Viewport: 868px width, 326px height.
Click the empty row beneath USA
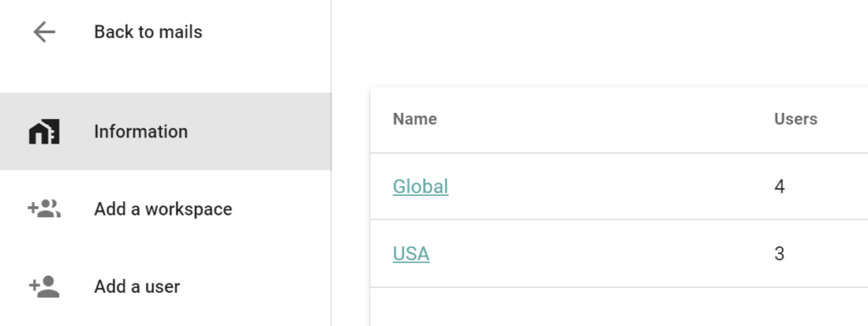point(619,307)
